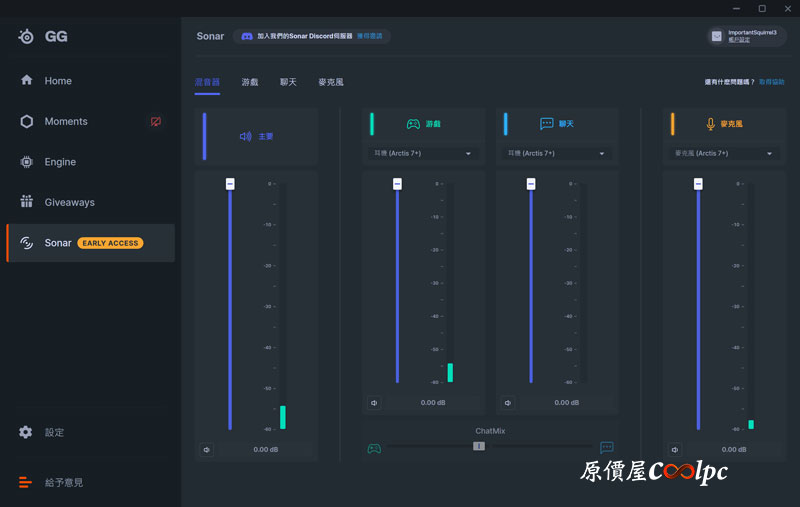
Task: Click the ChatMix chat bubble icon
Action: tap(607, 448)
